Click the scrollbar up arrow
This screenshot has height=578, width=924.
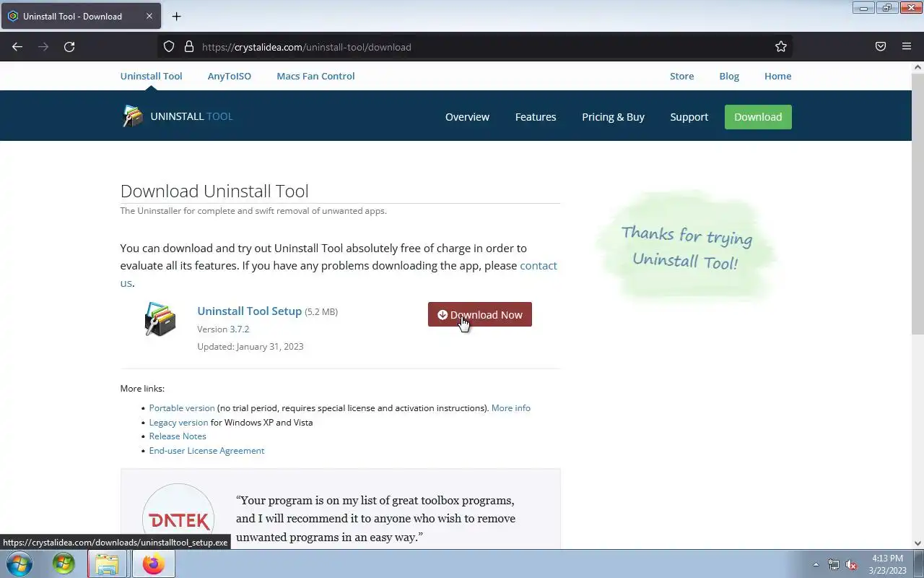918,66
